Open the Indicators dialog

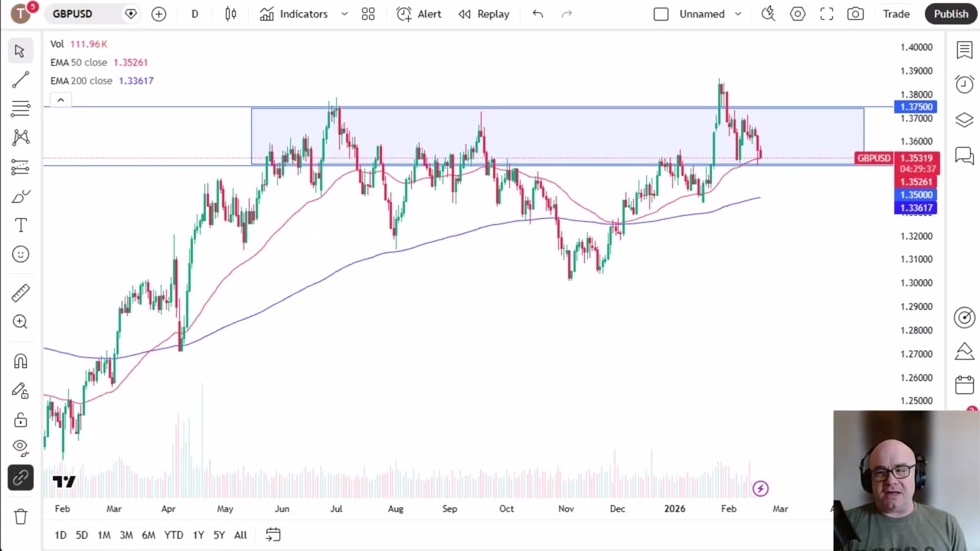pos(294,14)
